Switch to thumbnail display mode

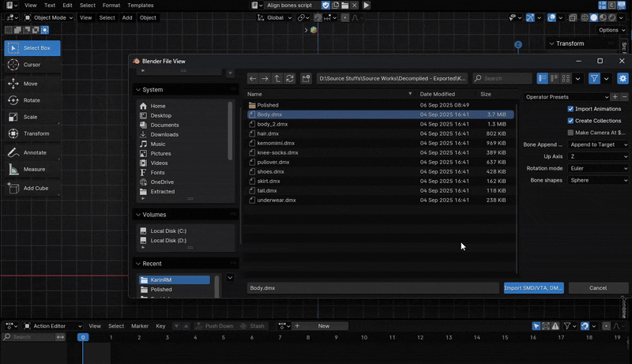566,78
